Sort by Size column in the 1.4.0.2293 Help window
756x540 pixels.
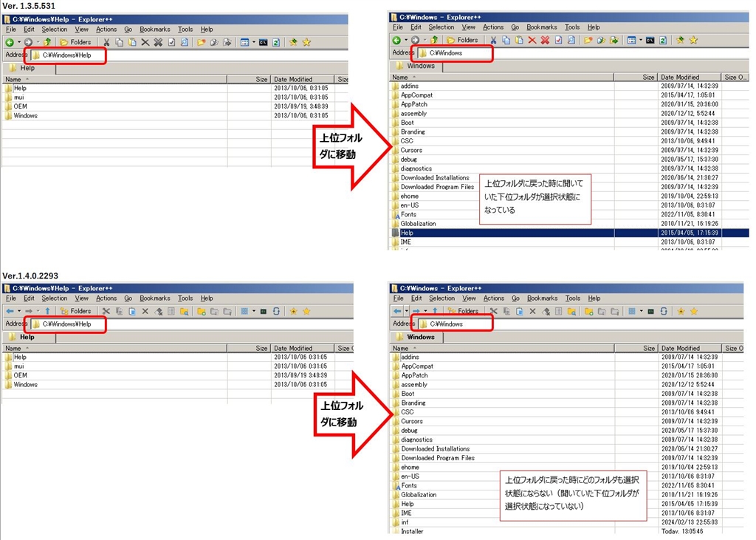[x=249, y=349]
